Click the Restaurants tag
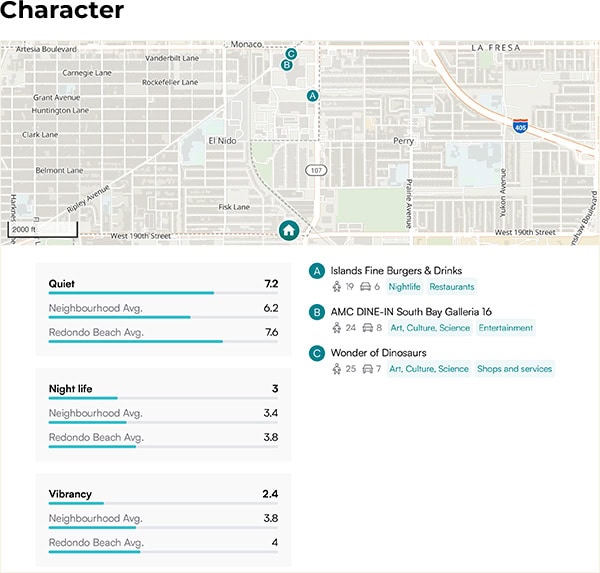Viewport: 600px width, 573px height. 452,287
